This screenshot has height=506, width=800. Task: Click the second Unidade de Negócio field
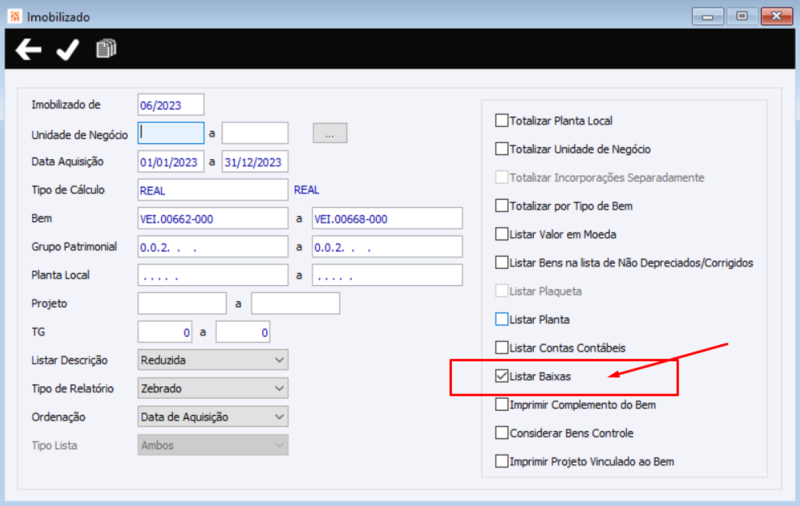pos(255,133)
